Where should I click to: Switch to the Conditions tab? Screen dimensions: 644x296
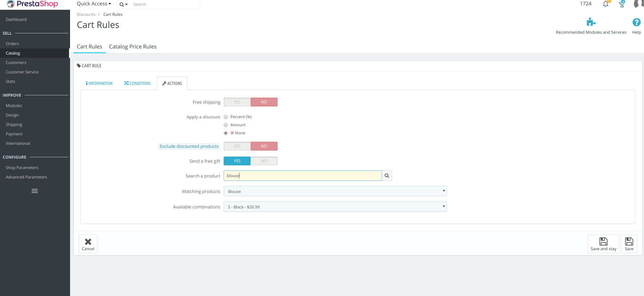coord(137,83)
